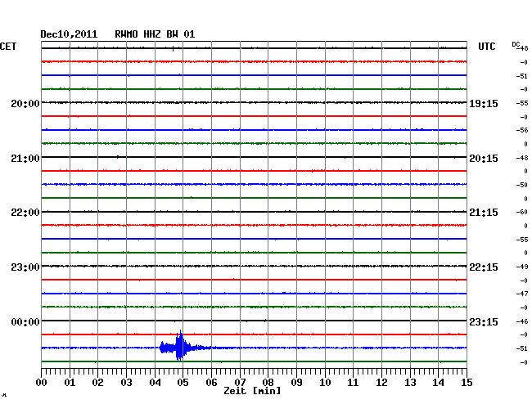Screen dimensions: 532x404
Task: Click the "19:15" UTC time label
Action: click(484, 103)
